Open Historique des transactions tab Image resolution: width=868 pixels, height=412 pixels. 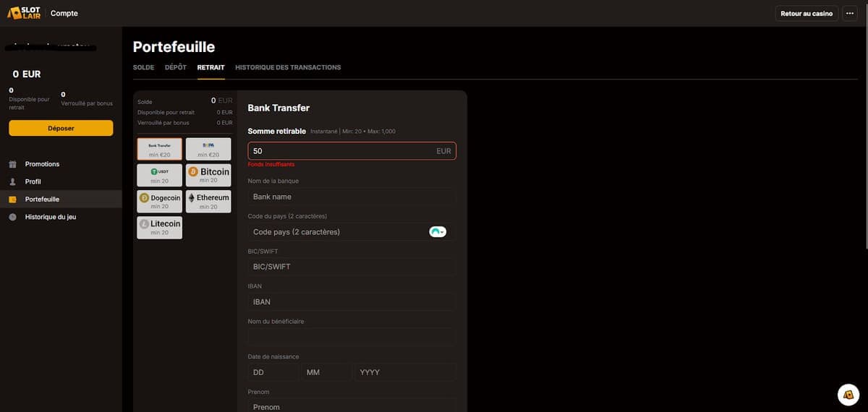(288, 67)
